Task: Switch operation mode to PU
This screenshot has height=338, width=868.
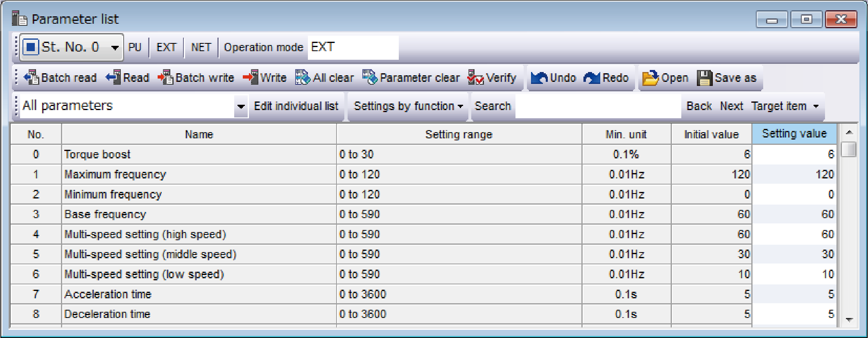Action: 135,47
